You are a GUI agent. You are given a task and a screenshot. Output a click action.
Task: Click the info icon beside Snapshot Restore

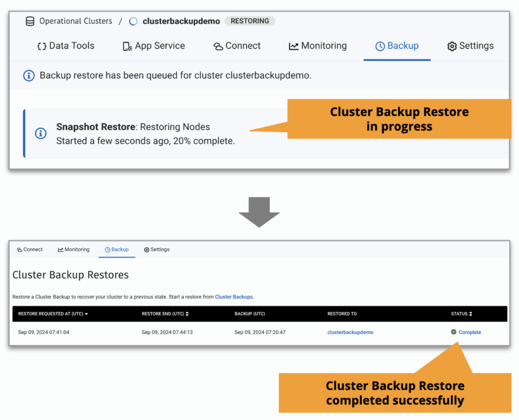41,133
